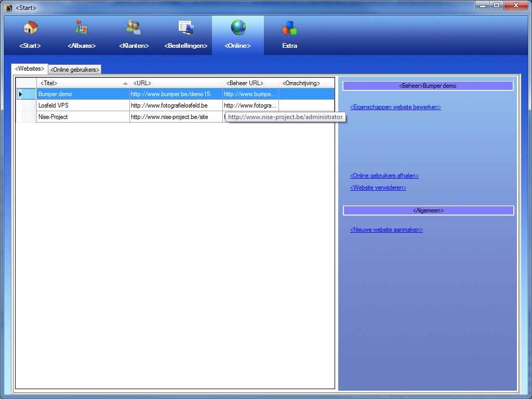Click the row selector arrow for Bumper demo
Screen dimensions: 532x399
pos(21,94)
